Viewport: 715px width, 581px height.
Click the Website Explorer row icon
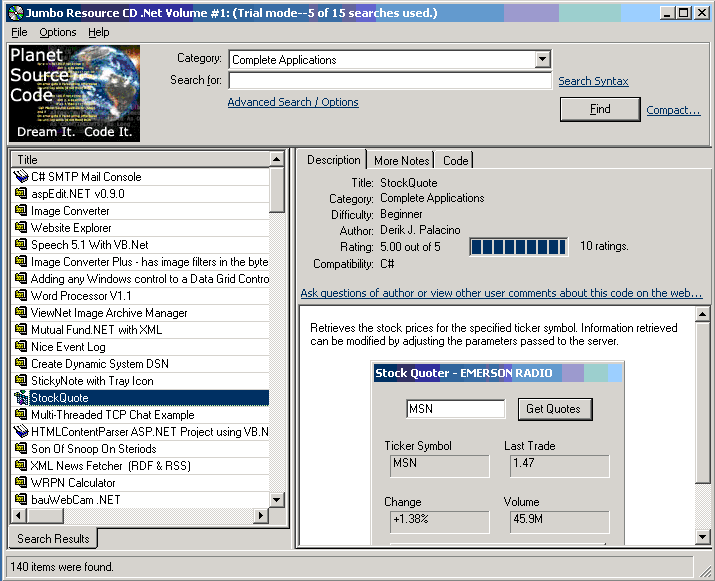point(21,227)
